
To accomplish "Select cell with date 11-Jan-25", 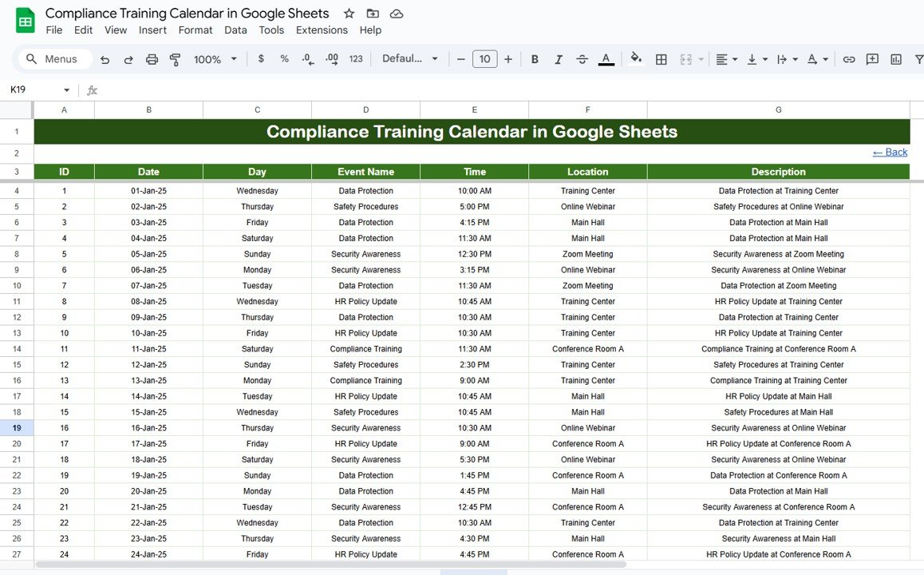I will [148, 349].
